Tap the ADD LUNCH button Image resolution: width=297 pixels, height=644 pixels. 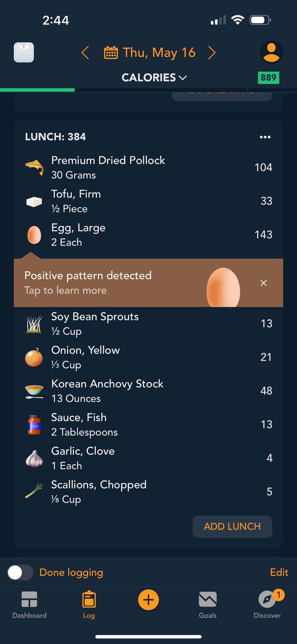click(232, 526)
